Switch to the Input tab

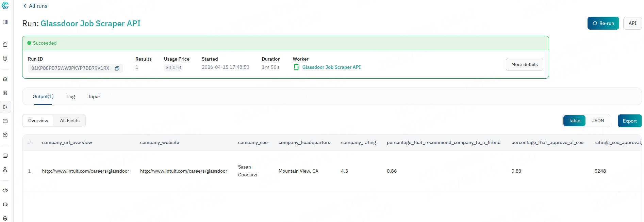click(94, 97)
